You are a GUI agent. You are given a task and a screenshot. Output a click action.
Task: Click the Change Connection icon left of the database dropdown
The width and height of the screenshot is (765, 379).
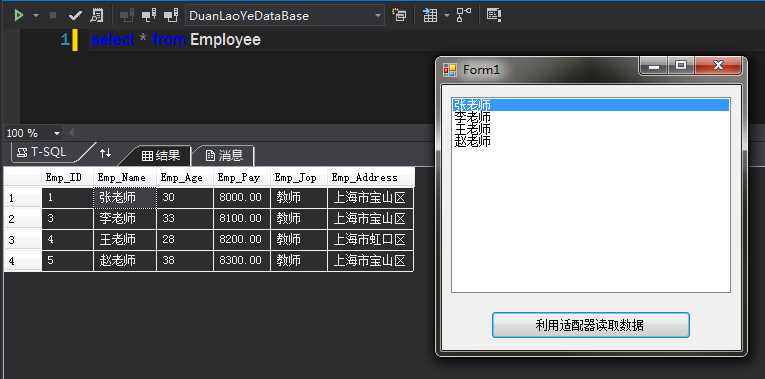pyautogui.click(x=171, y=16)
